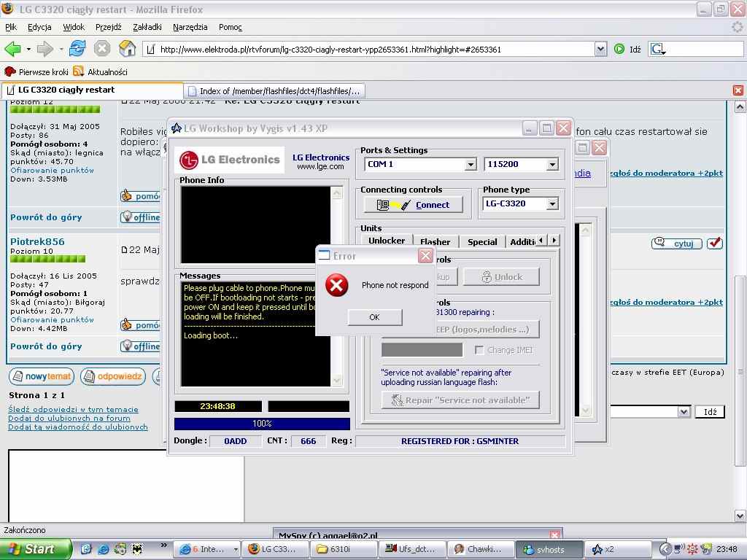The width and height of the screenshot is (747, 560).
Task: Click the Home icon in toolbar
Action: click(128, 49)
